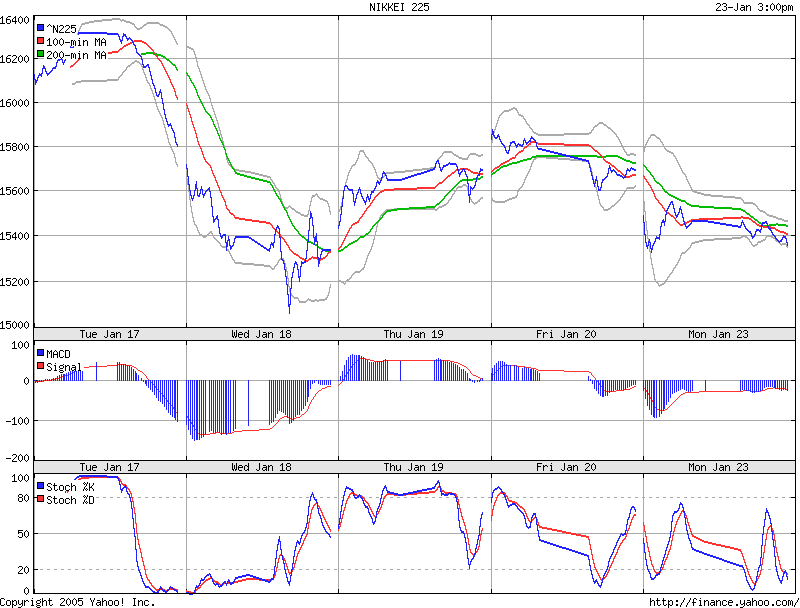The width and height of the screenshot is (800, 608).
Task: Click Thu Jan 19 label under the price chart
Action: click(413, 334)
